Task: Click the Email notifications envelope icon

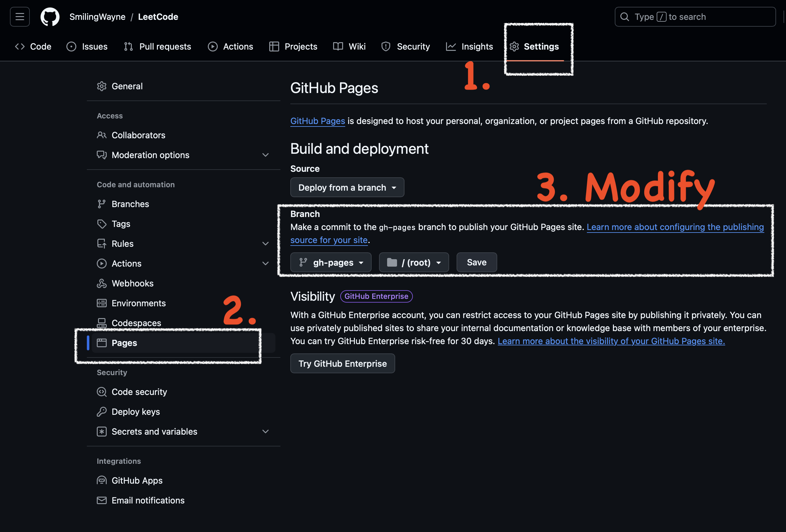Action: click(x=102, y=500)
